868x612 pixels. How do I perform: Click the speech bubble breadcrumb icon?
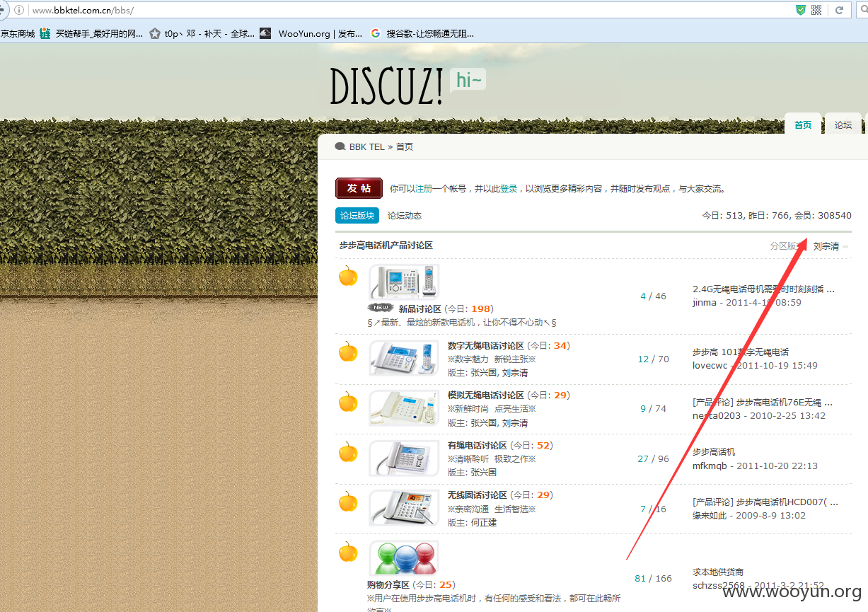340,147
